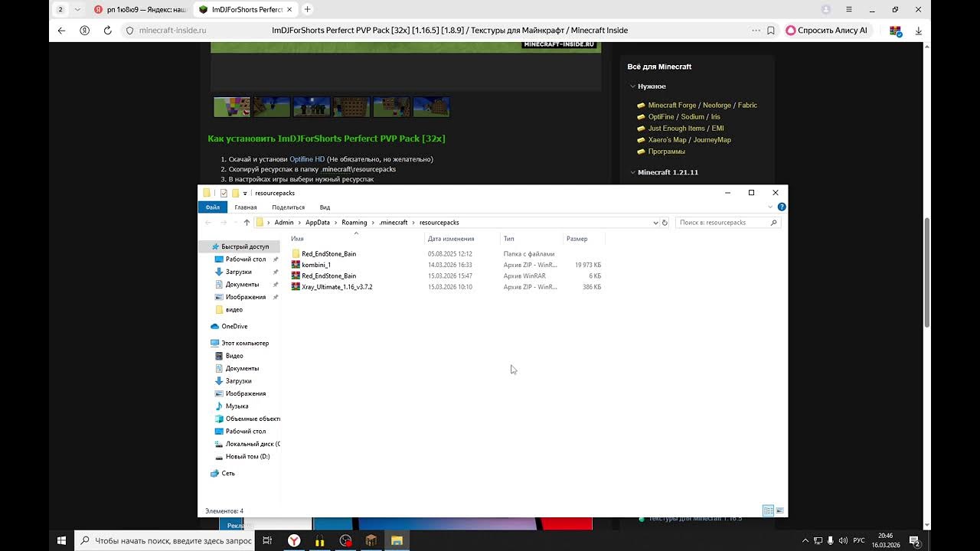Select Быстрый доступ in navigation pane
This screenshot has width=980, height=551.
(x=245, y=246)
